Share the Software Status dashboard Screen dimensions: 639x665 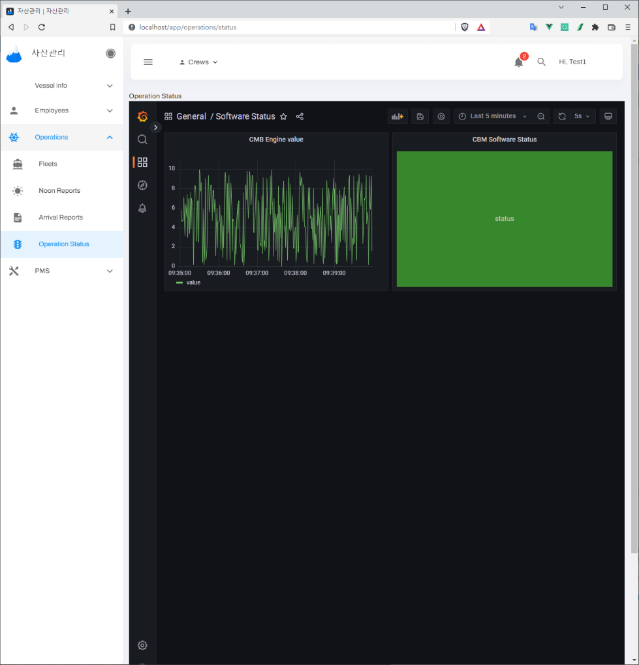[x=300, y=117]
